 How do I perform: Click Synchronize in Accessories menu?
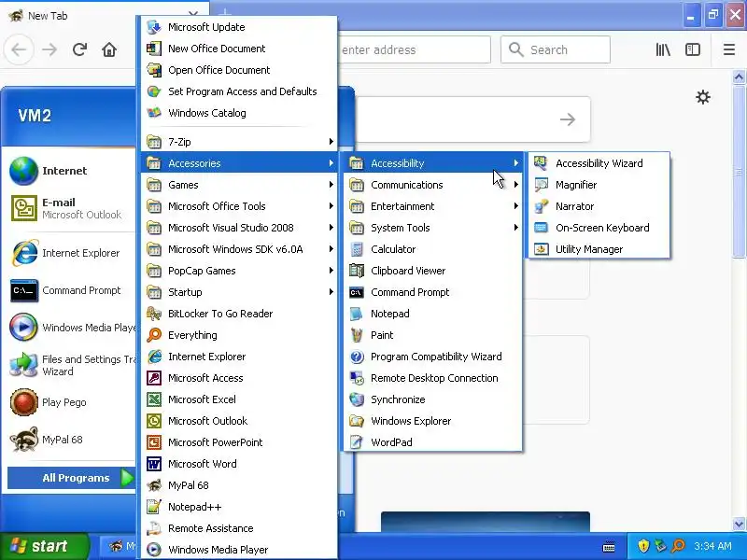432,399
